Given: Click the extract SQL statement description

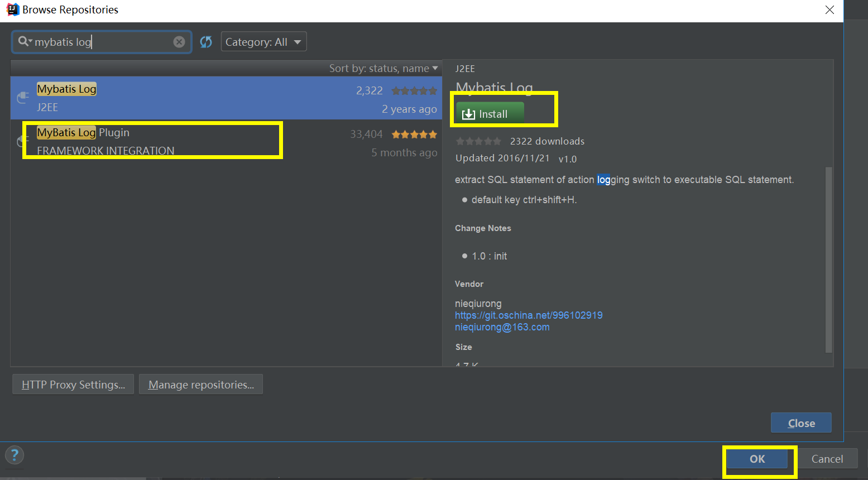Looking at the screenshot, I should (624, 180).
